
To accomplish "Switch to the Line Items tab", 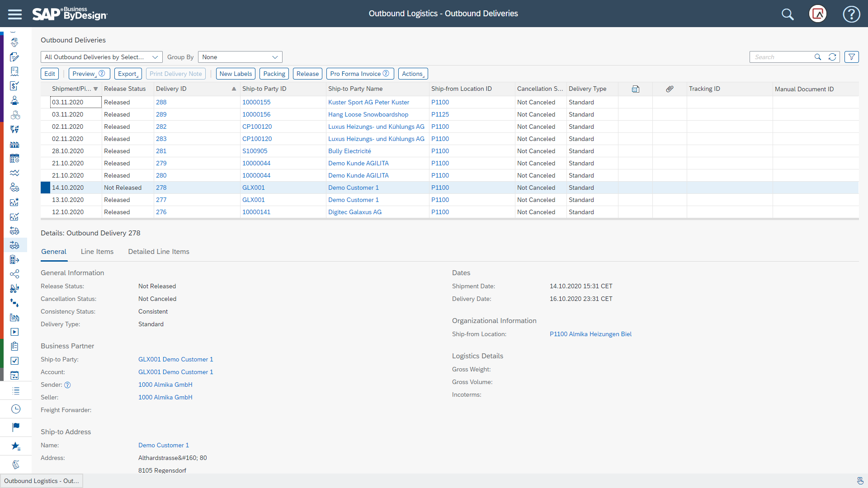I will pyautogui.click(x=97, y=252).
